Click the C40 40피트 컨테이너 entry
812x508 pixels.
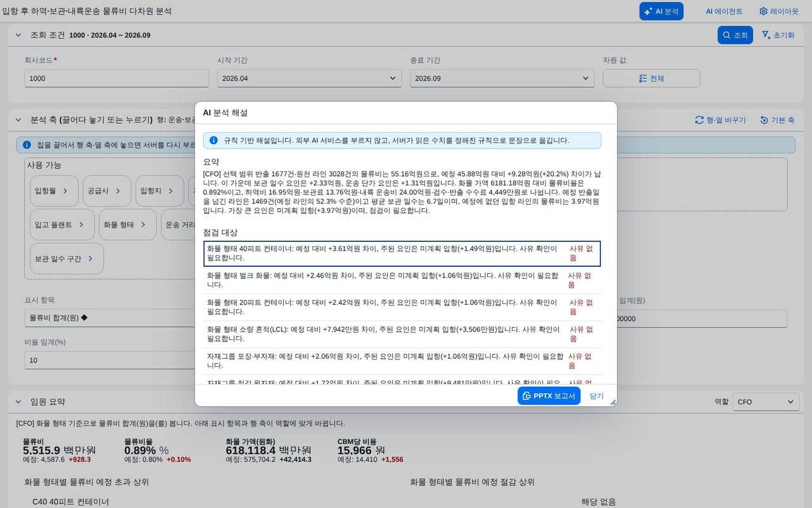pyautogui.click(x=71, y=502)
